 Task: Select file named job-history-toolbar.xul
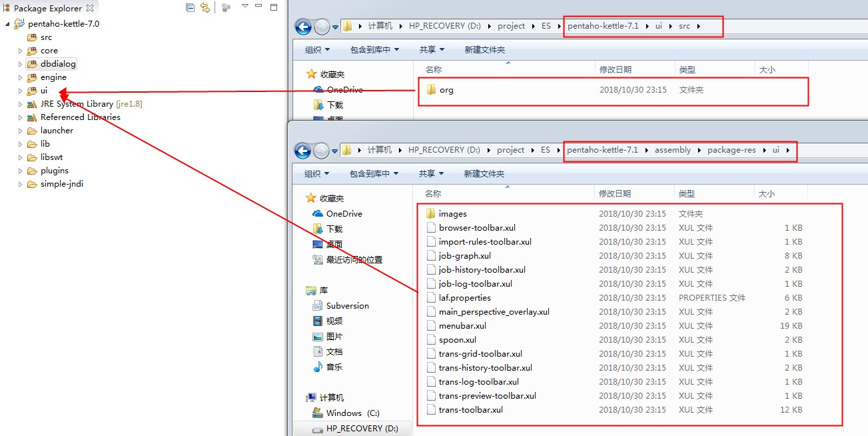click(482, 270)
